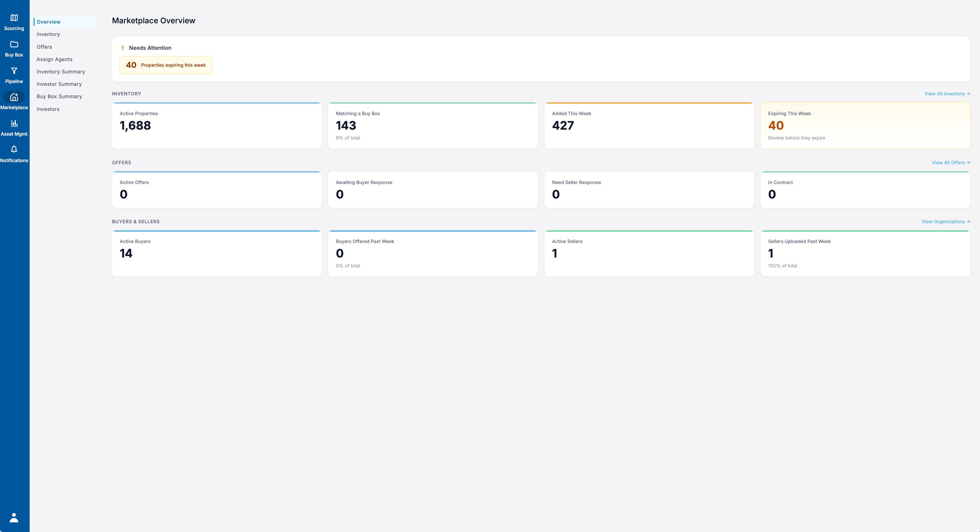Viewport: 980px width, 532px height.
Task: Open the Buyers Offered Past Week card
Action: click(433, 254)
